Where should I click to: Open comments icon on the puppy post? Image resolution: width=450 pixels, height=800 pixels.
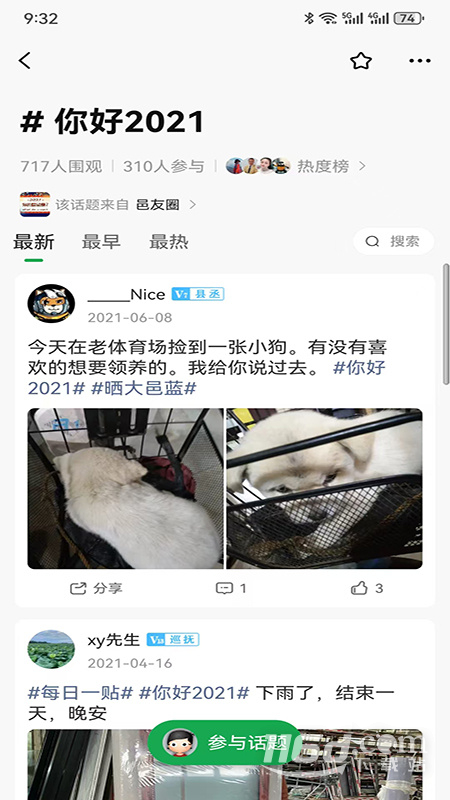click(224, 588)
